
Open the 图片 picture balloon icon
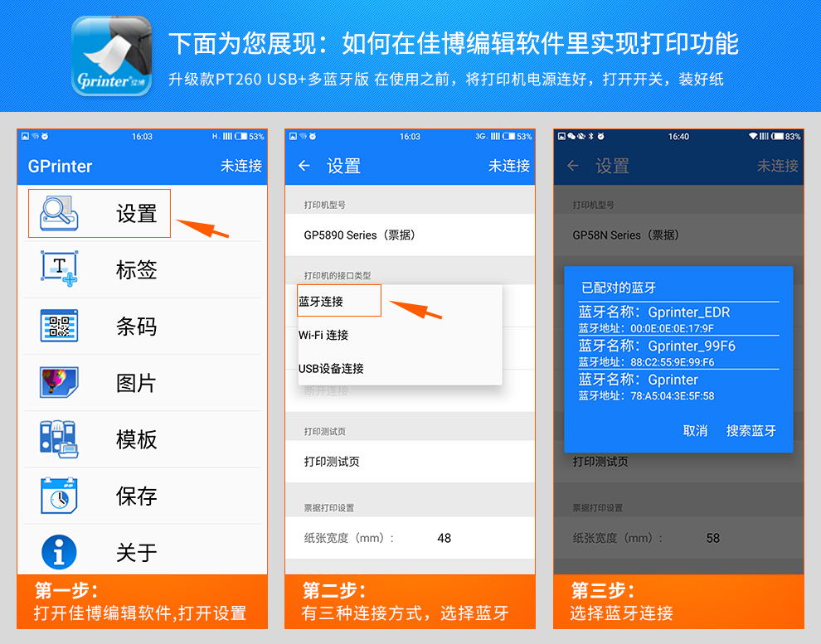pos(59,382)
